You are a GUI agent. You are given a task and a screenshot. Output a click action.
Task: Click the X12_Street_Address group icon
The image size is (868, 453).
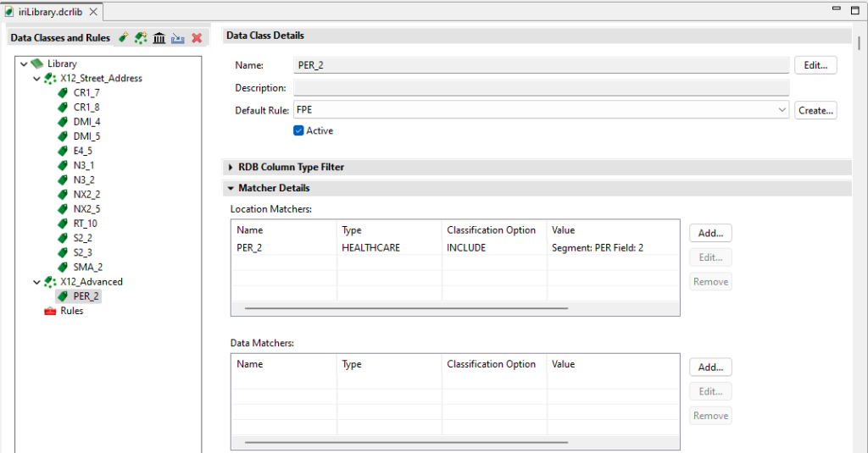[50, 79]
